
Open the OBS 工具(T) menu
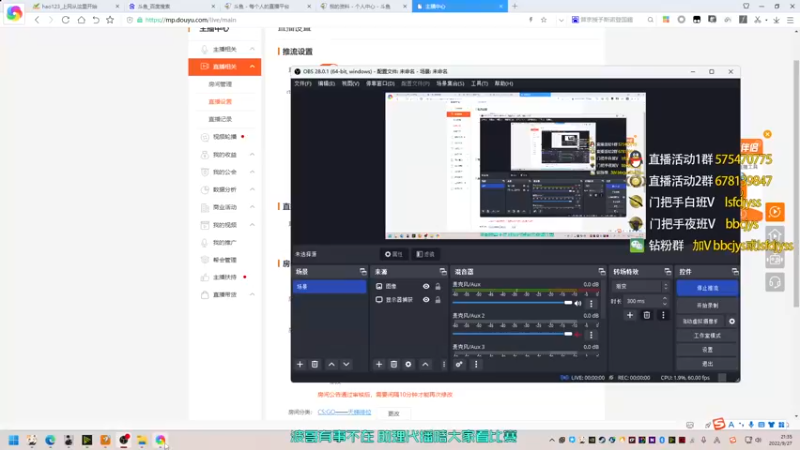coord(479,84)
